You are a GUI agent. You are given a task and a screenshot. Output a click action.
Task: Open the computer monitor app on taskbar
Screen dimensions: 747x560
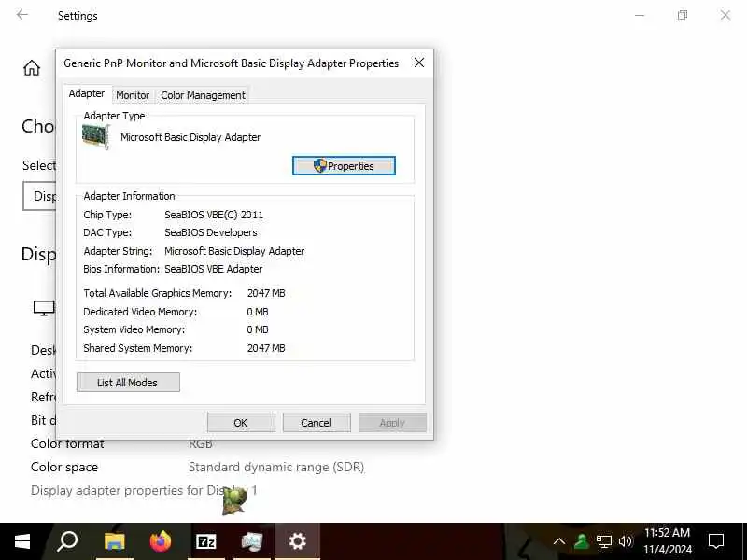pyautogui.click(x=252, y=541)
